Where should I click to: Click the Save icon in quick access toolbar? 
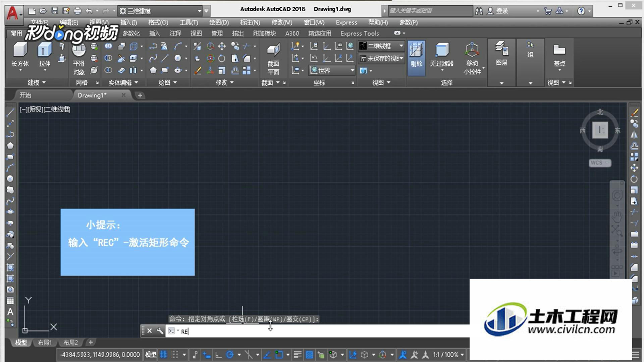(x=55, y=11)
